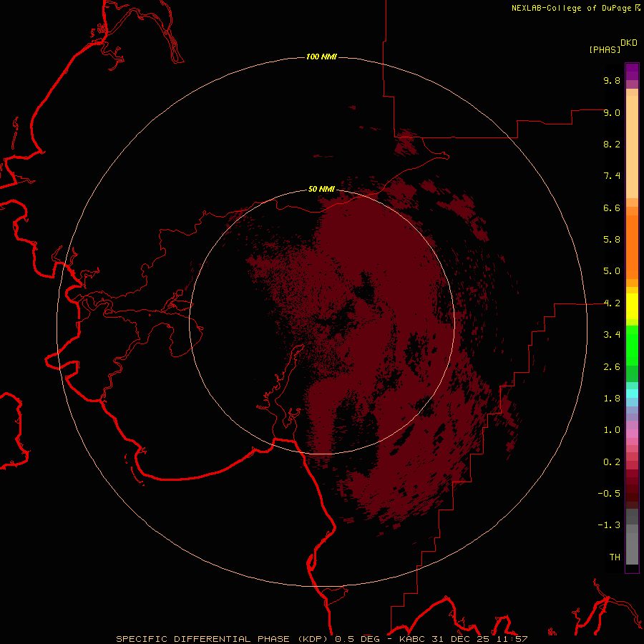Click the 3.4 scale value
Image resolution: width=644 pixels, height=644 pixels.
click(x=612, y=335)
